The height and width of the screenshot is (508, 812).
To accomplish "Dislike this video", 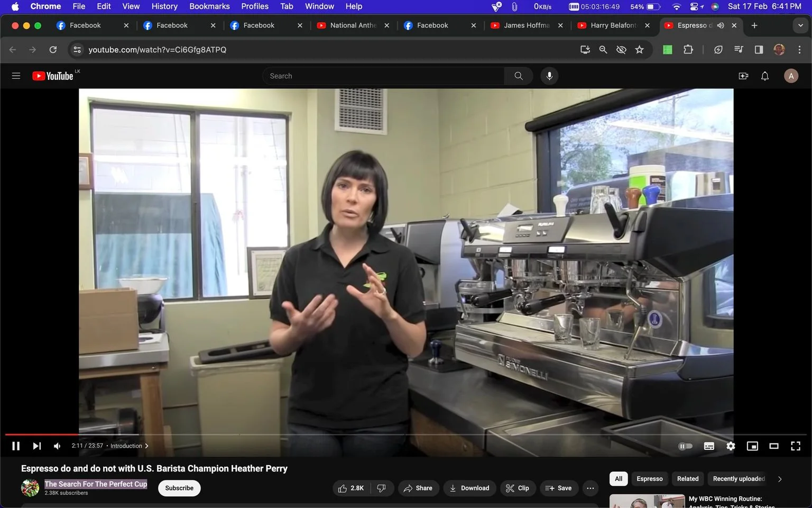I will 382,488.
